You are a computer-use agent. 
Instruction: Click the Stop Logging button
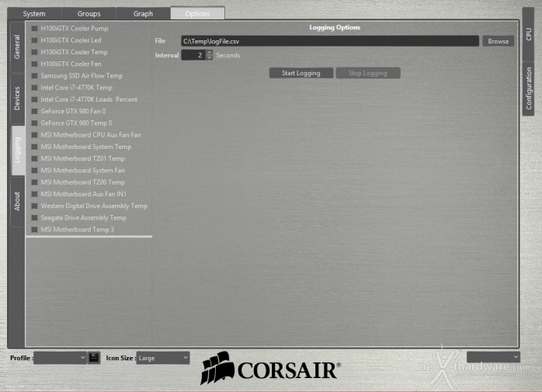[x=368, y=73]
